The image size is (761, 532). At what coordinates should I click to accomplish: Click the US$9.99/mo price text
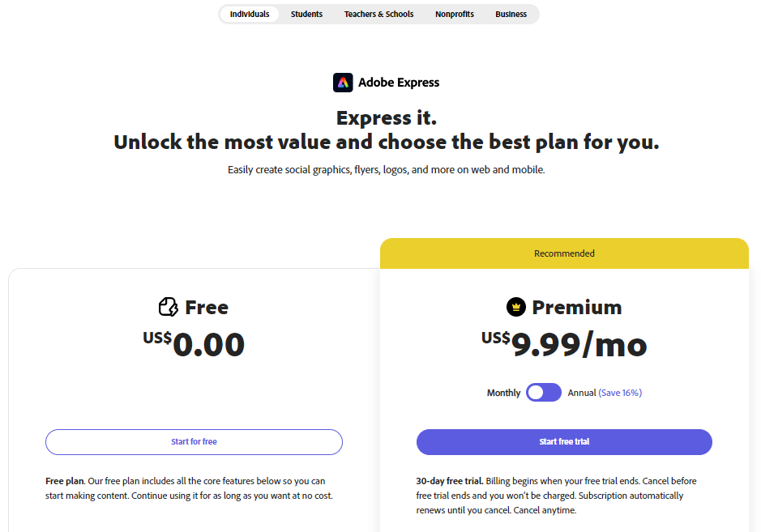point(565,344)
